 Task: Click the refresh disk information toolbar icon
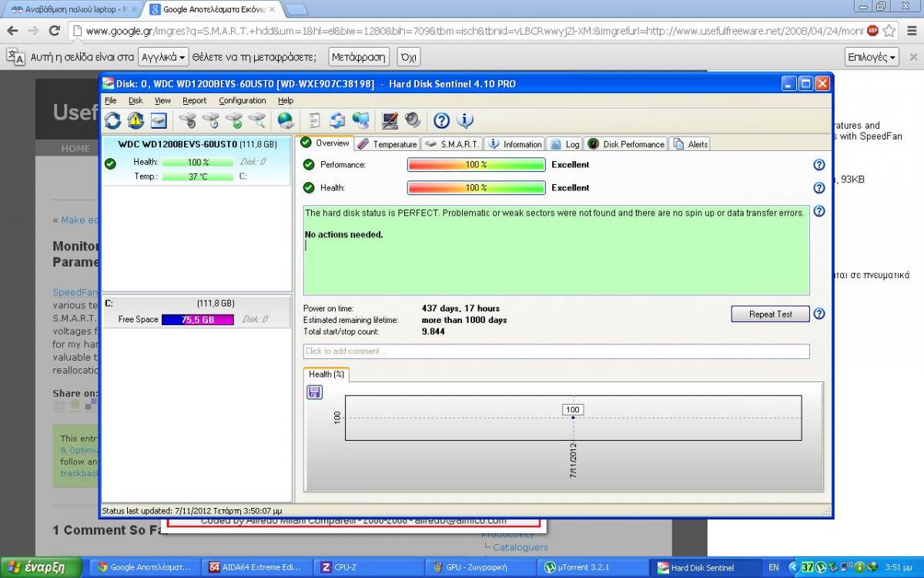pos(113,120)
